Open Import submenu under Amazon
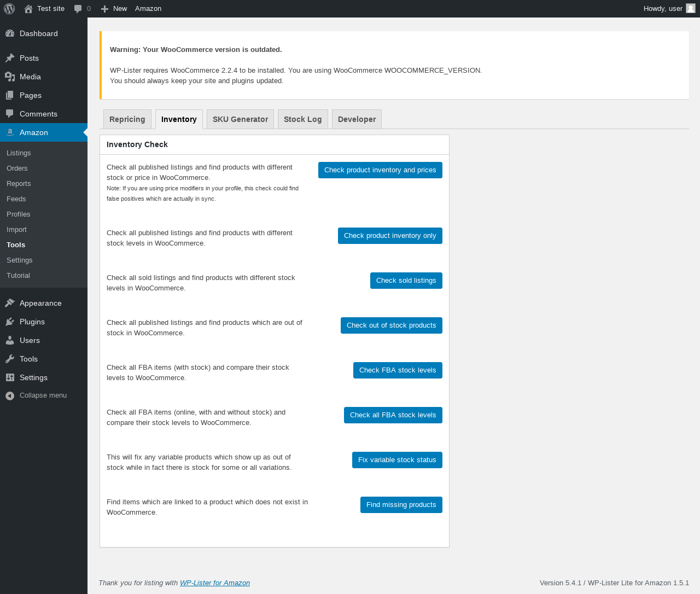700x594 pixels. 16,230
